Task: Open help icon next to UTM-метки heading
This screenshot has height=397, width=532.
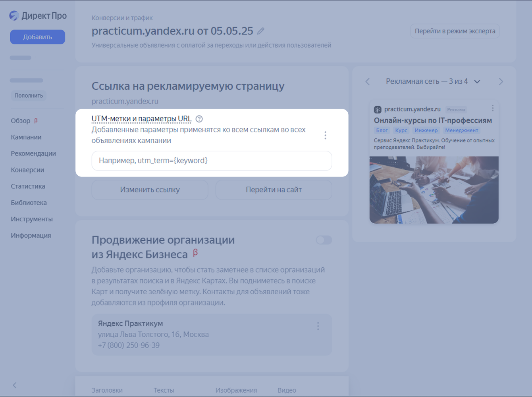Action: 199,119
